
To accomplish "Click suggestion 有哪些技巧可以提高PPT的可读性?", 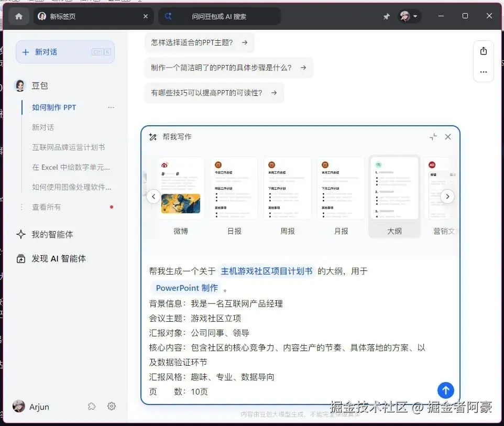I will point(214,93).
